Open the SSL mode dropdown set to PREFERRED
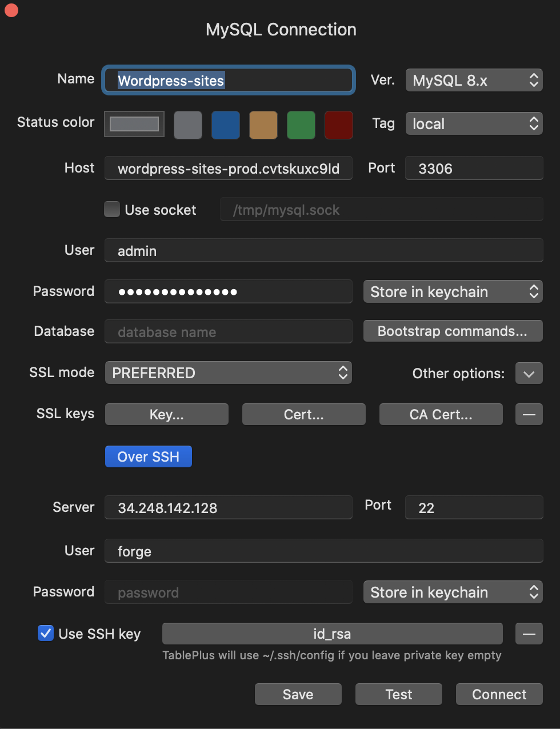Image resolution: width=560 pixels, height=729 pixels. click(228, 372)
